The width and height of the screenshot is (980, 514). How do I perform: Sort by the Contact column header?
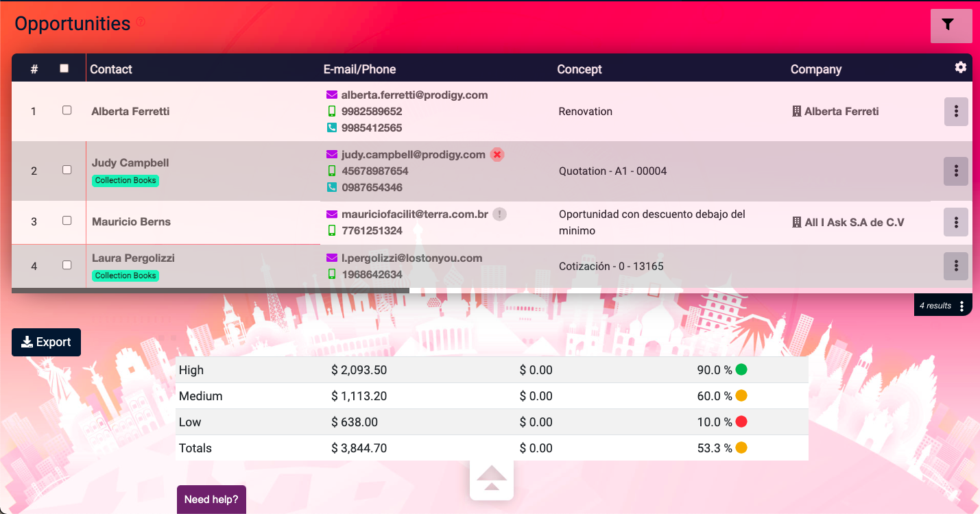pos(111,69)
